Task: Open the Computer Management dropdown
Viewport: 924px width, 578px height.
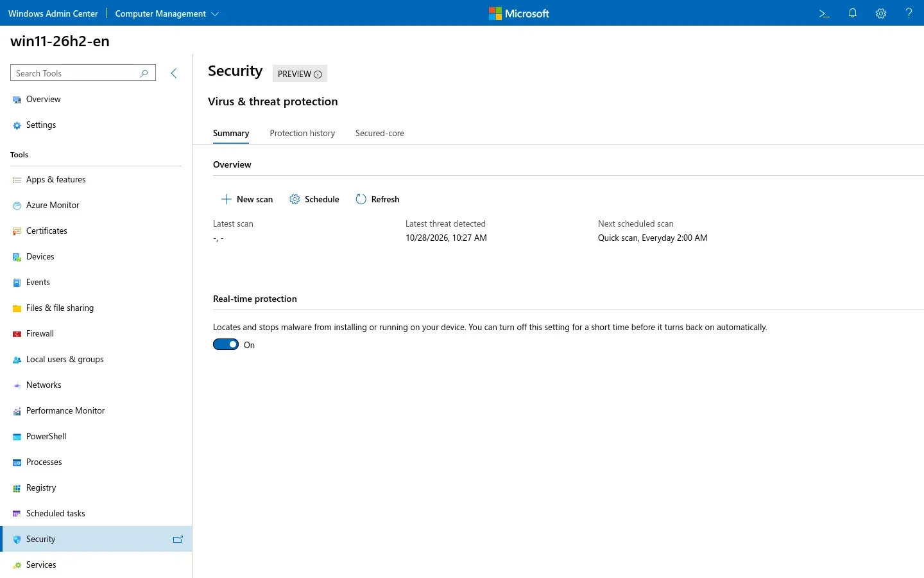Action: point(167,13)
